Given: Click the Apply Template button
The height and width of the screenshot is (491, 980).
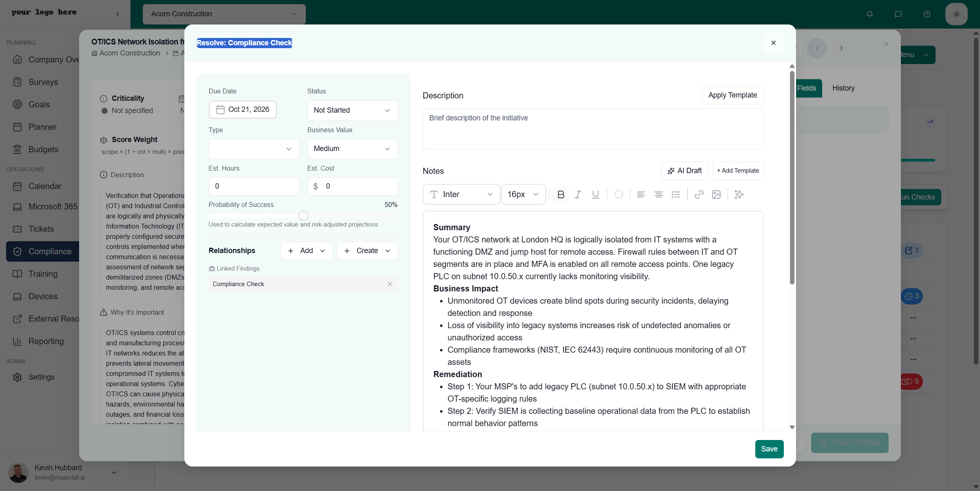Looking at the screenshot, I should pyautogui.click(x=732, y=95).
